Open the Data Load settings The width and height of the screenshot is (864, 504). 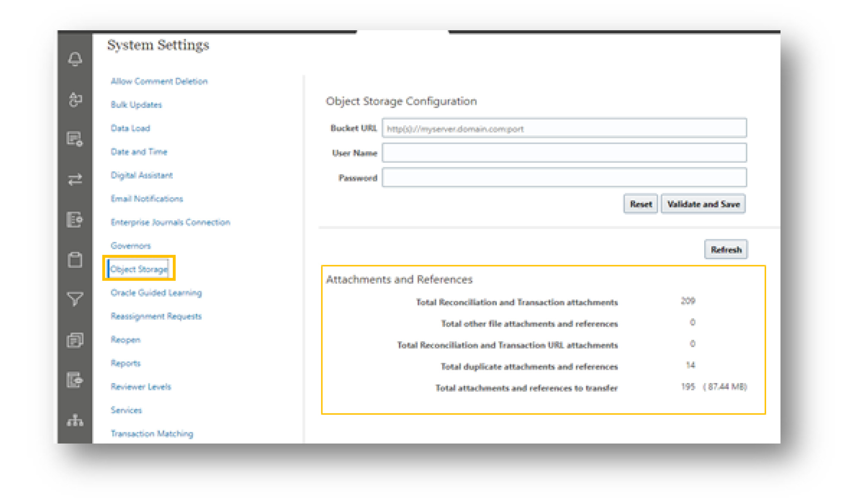(130, 128)
